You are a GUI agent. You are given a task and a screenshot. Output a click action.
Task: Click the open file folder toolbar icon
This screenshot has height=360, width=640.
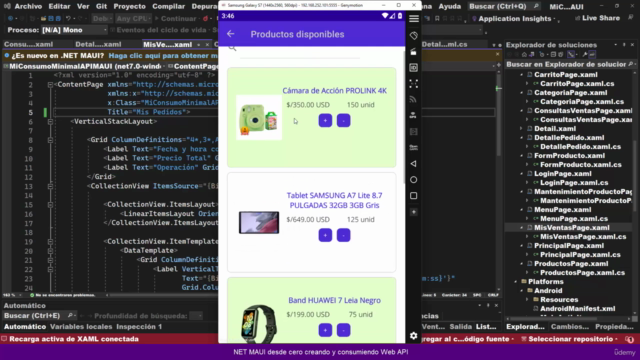(43, 19)
